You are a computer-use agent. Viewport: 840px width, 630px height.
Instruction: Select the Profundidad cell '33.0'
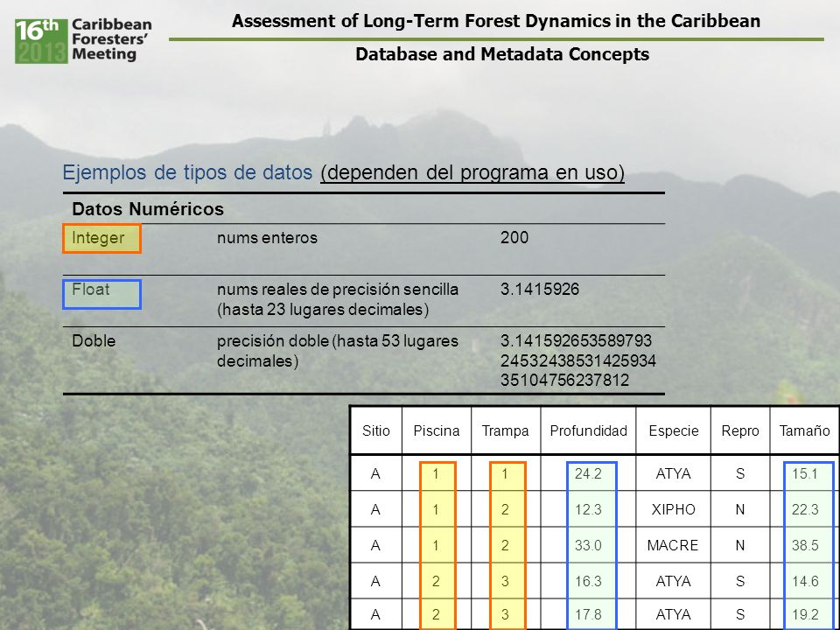tap(588, 545)
